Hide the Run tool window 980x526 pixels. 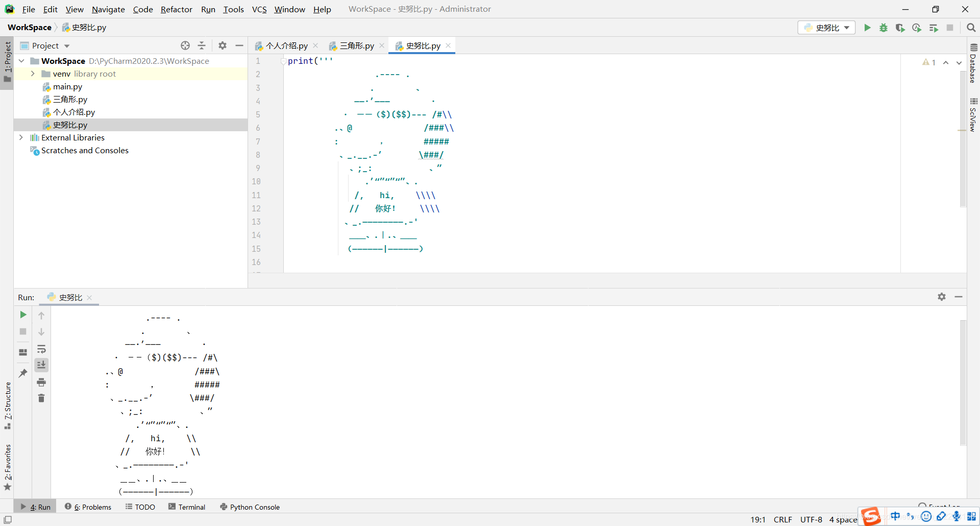959,297
